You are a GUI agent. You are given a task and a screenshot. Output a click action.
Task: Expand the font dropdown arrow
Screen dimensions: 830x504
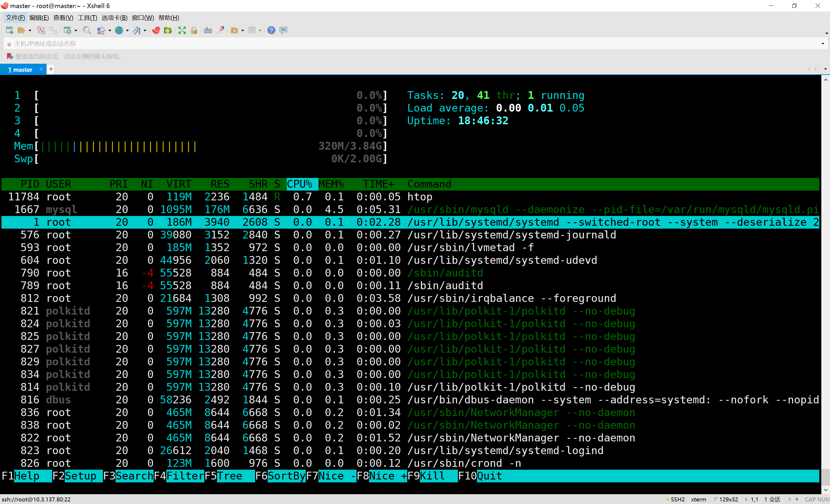point(145,31)
